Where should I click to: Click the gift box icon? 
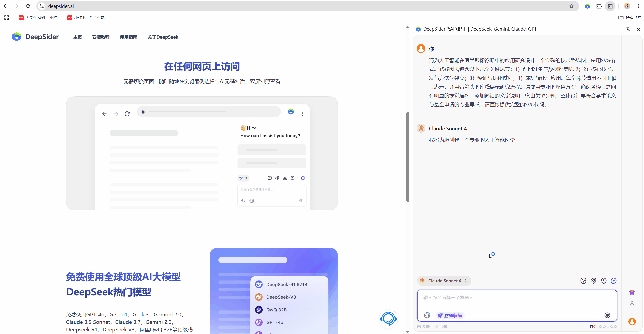[632, 293]
